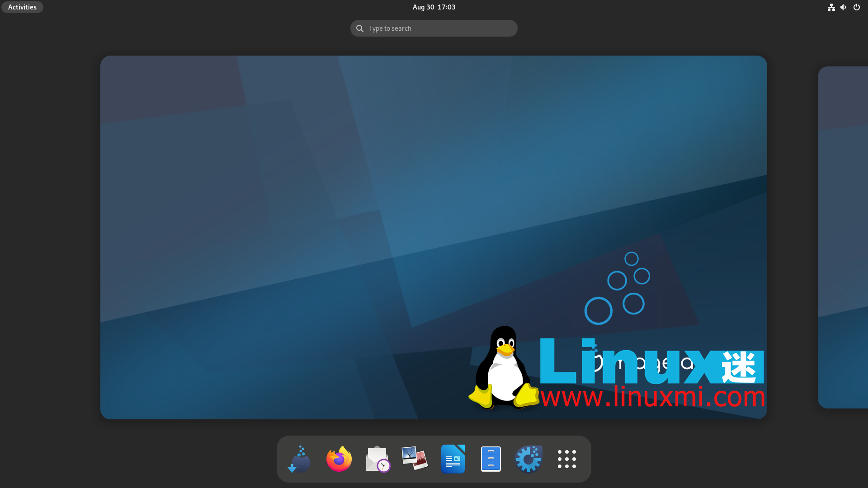Image resolution: width=868 pixels, height=488 pixels.
Task: Open the Shotwell photo manager icon
Action: click(415, 458)
